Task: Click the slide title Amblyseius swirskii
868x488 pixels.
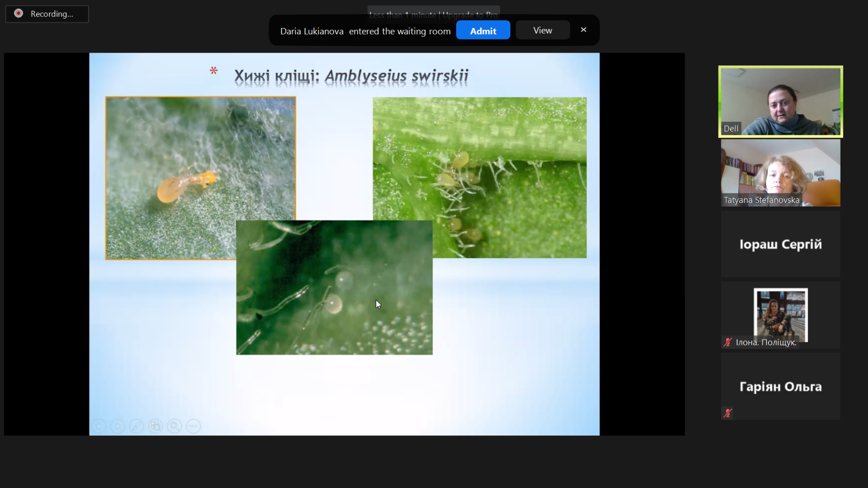Action: tap(351, 76)
